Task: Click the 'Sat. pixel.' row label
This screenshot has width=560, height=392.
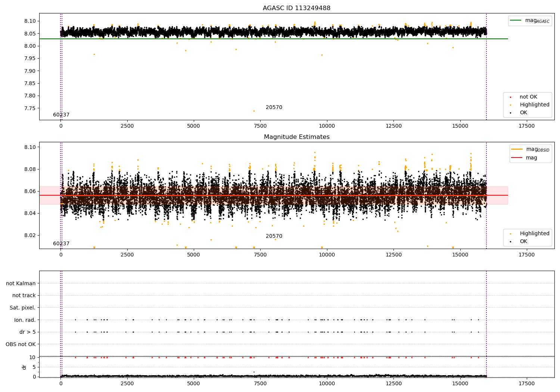Action: pyautogui.click(x=22, y=308)
